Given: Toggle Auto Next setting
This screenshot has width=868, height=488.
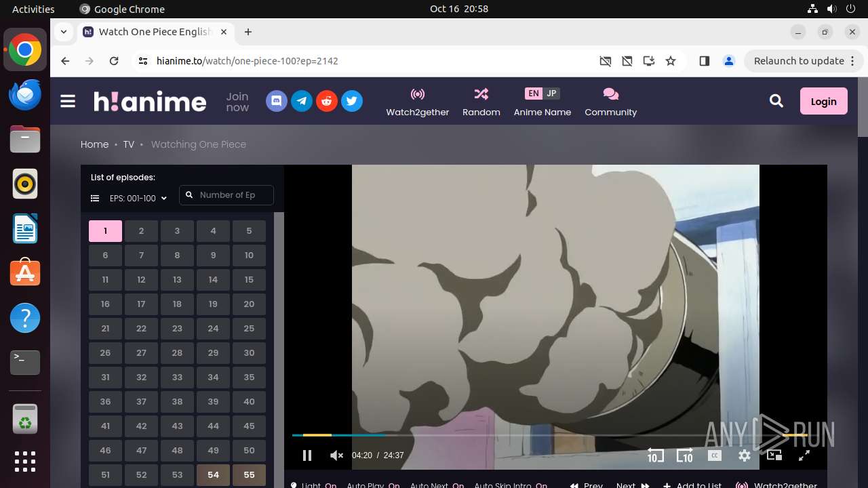Looking at the screenshot, I should (x=437, y=485).
